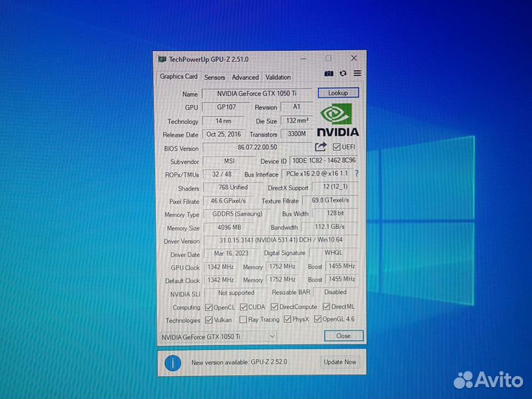Click the Driver Version field
Image resolution: width=532 pixels, height=399 pixels.
click(x=281, y=240)
